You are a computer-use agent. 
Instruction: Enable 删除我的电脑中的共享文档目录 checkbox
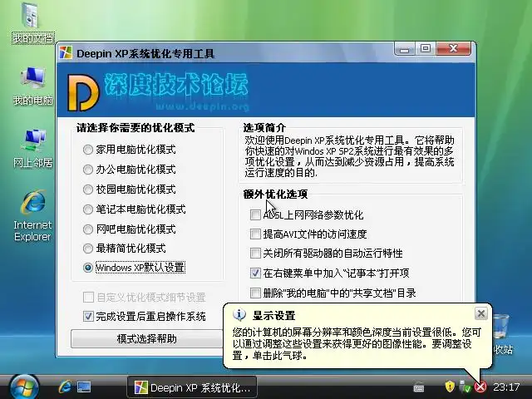(332, 293)
